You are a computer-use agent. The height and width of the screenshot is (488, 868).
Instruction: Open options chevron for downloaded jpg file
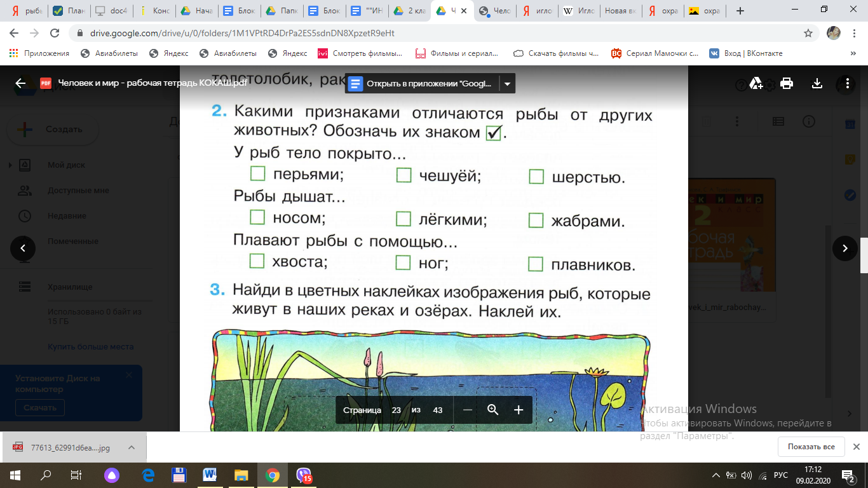pyautogui.click(x=132, y=447)
